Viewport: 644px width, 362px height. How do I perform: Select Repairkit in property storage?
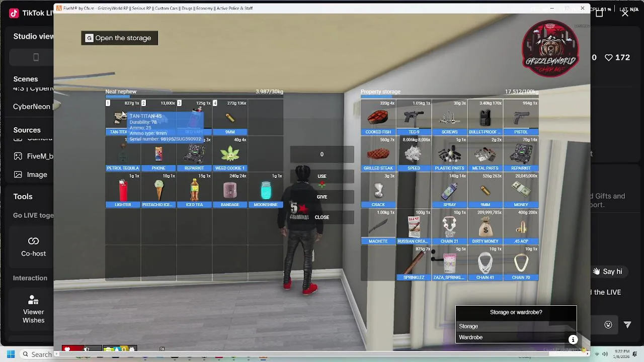521,154
